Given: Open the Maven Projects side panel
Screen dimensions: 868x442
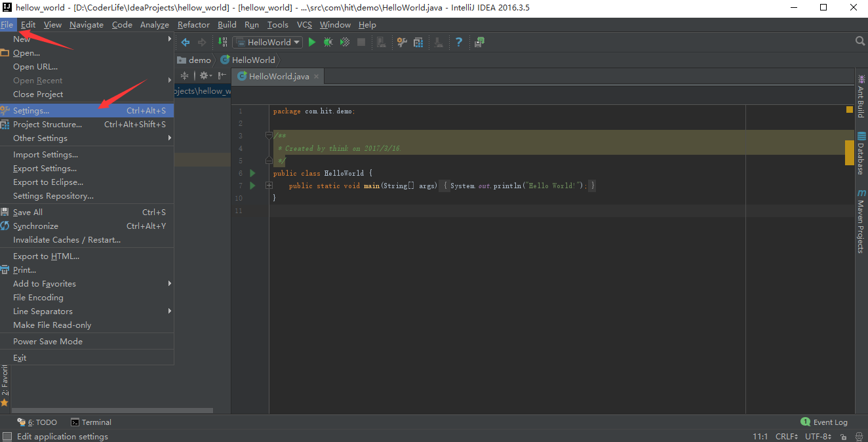Looking at the screenshot, I should tap(861, 222).
